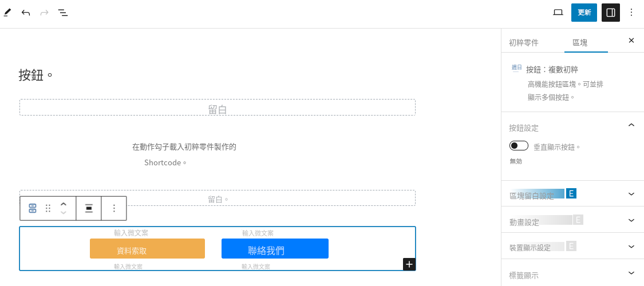Viewport: 644px width, 286px height.
Task: Expand 動畫設定 section
Action: 572,220
